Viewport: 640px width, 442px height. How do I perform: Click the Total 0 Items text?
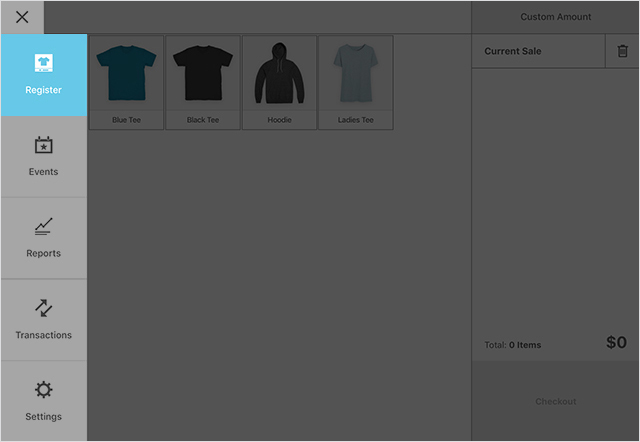512,345
